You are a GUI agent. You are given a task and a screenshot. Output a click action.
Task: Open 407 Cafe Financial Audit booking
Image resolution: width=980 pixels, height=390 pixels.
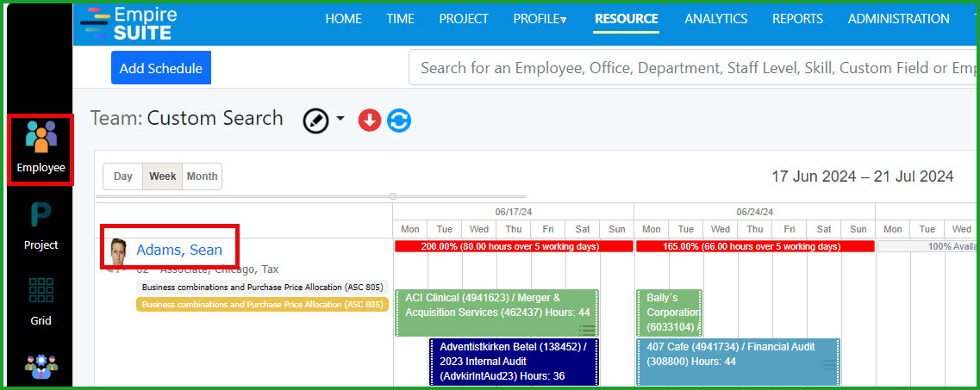(x=738, y=362)
